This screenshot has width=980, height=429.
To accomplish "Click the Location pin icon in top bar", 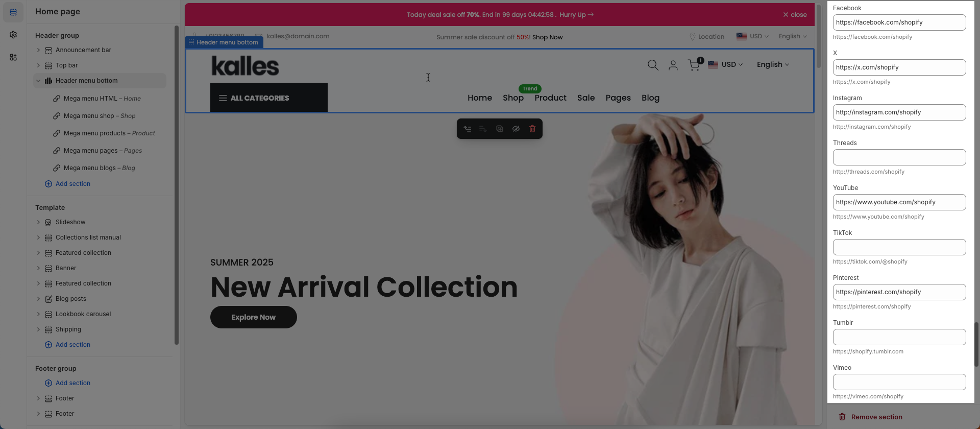I will [692, 37].
